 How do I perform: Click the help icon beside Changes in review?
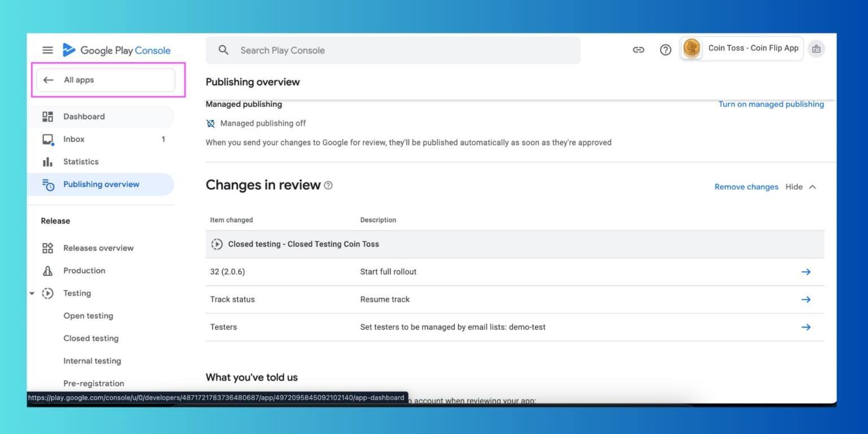[328, 185]
